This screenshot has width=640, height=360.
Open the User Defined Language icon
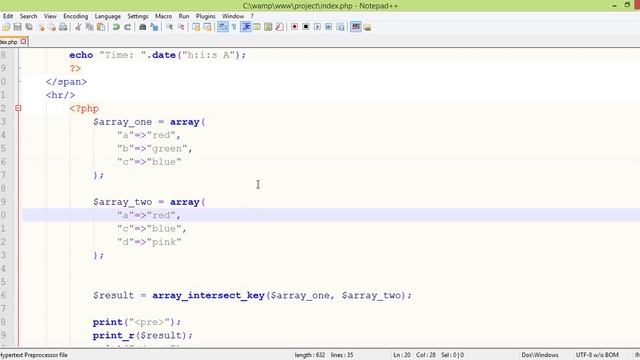(x=257, y=27)
